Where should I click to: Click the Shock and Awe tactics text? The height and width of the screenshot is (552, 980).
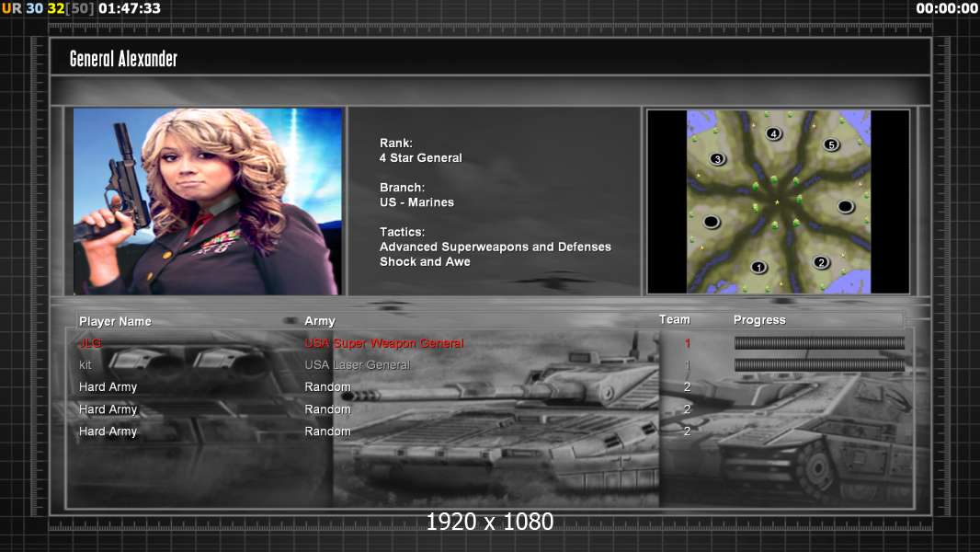tap(425, 262)
